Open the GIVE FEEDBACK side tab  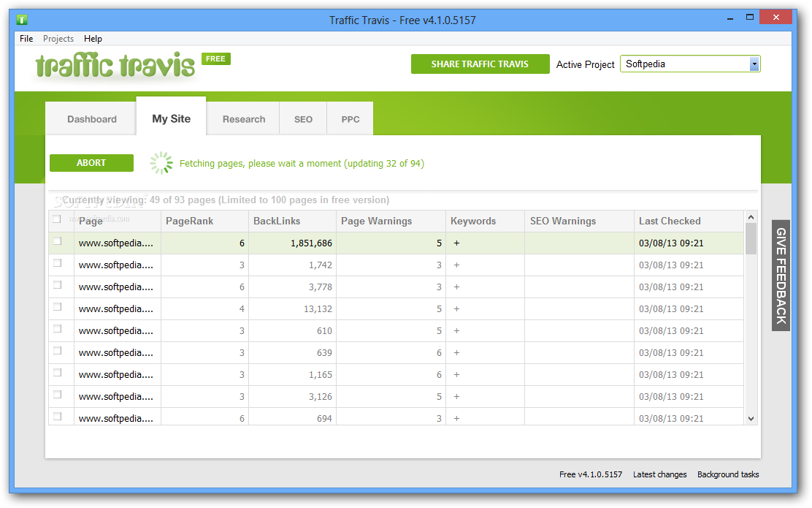(781, 276)
